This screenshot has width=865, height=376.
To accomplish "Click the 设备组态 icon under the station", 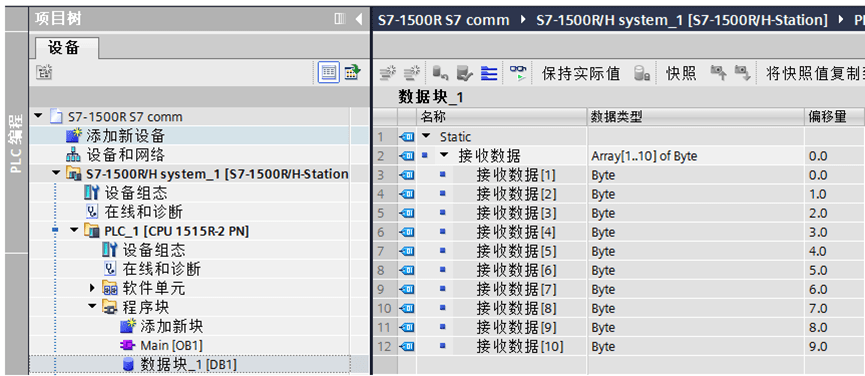I will click(92, 193).
